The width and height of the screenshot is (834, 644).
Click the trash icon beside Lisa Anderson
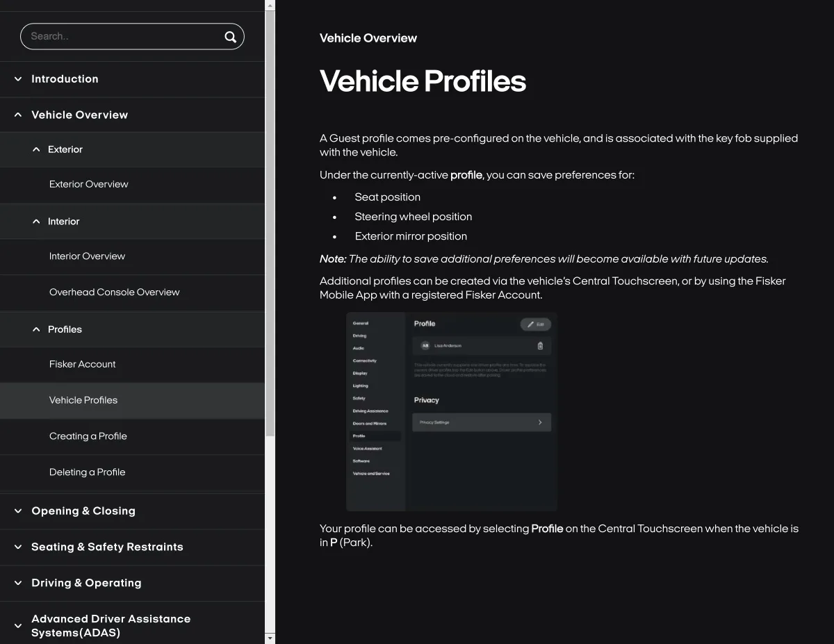point(540,345)
